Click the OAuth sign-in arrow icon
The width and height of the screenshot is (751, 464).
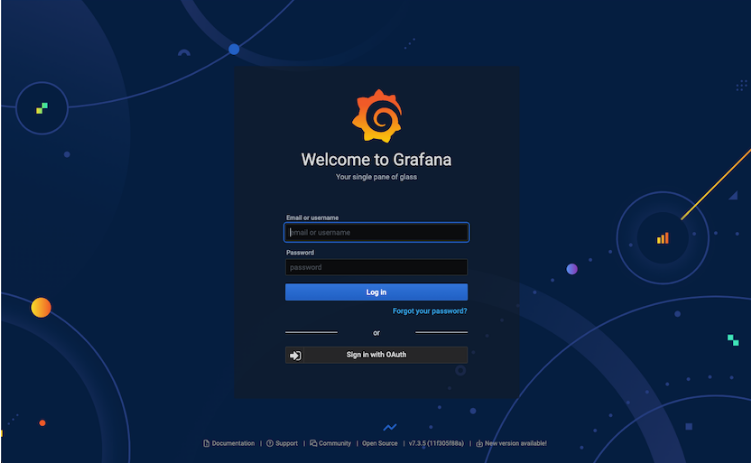click(x=296, y=355)
